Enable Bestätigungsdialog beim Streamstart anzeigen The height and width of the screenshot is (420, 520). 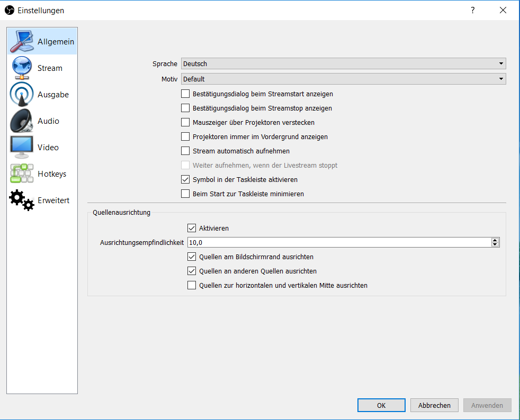185,94
